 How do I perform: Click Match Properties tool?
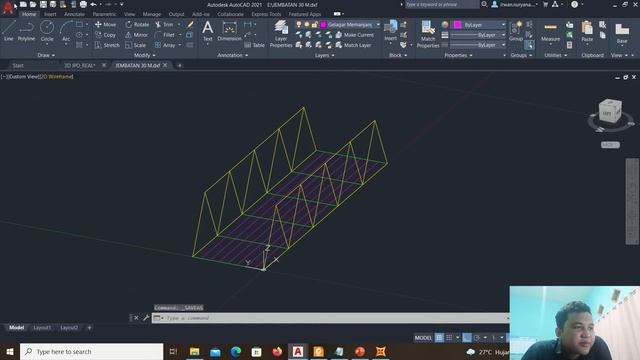pos(428,33)
